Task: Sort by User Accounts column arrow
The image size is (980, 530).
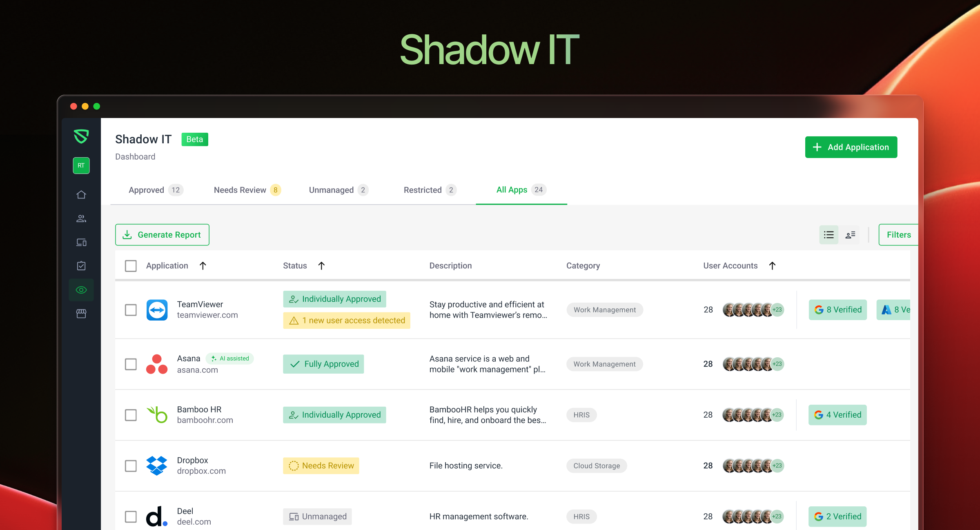Action: pyautogui.click(x=772, y=266)
